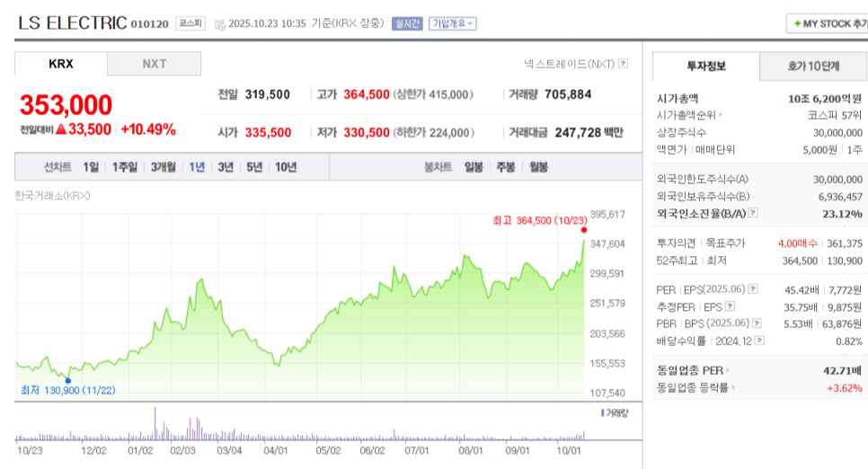Click the 한국거래소(KRX) chart label

click(x=53, y=196)
